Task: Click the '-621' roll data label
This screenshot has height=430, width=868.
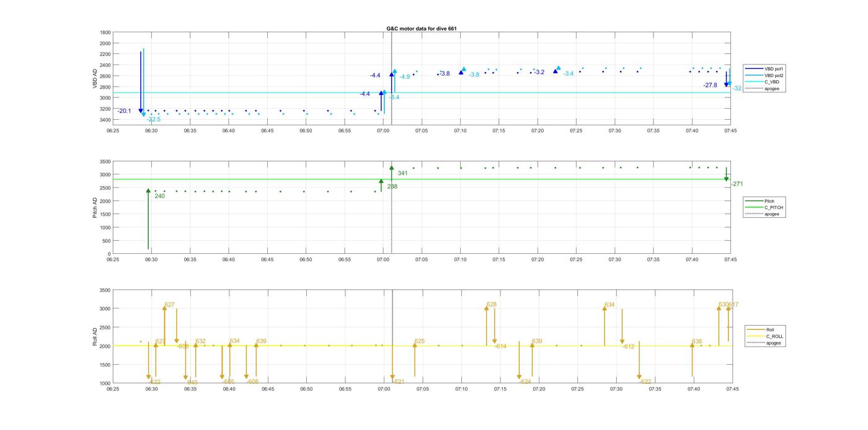Action: click(x=398, y=382)
